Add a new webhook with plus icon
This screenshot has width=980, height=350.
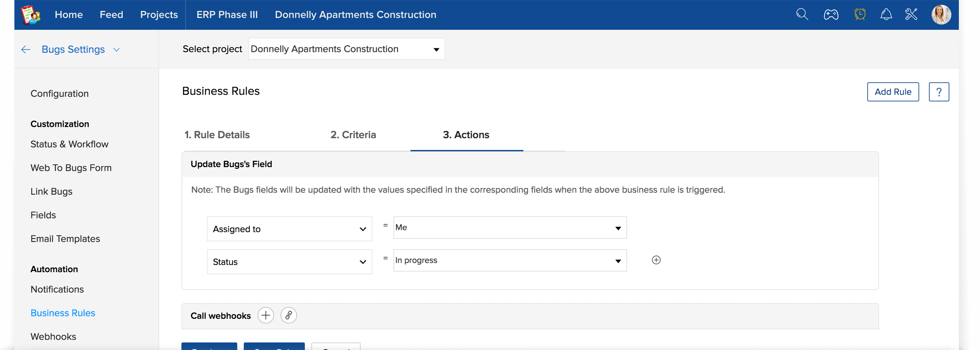click(x=266, y=315)
